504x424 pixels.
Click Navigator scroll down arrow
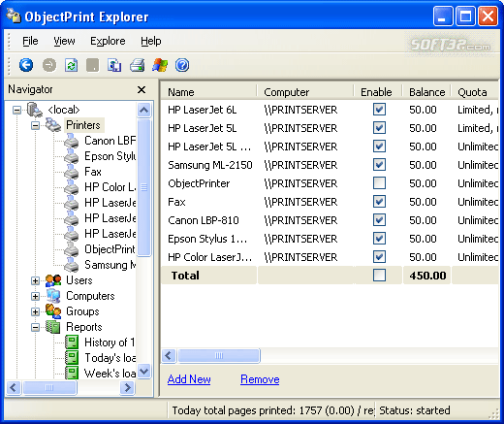coord(143,372)
